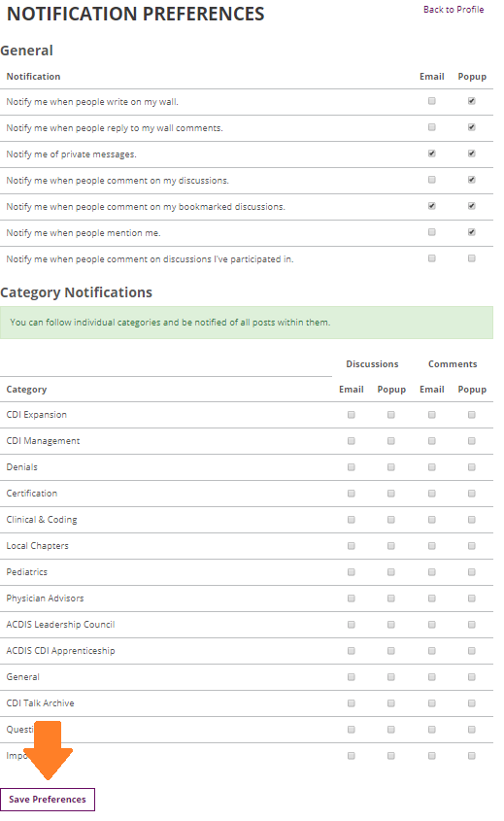Click the Save Preferences button
The height and width of the screenshot is (821, 504).
click(48, 799)
